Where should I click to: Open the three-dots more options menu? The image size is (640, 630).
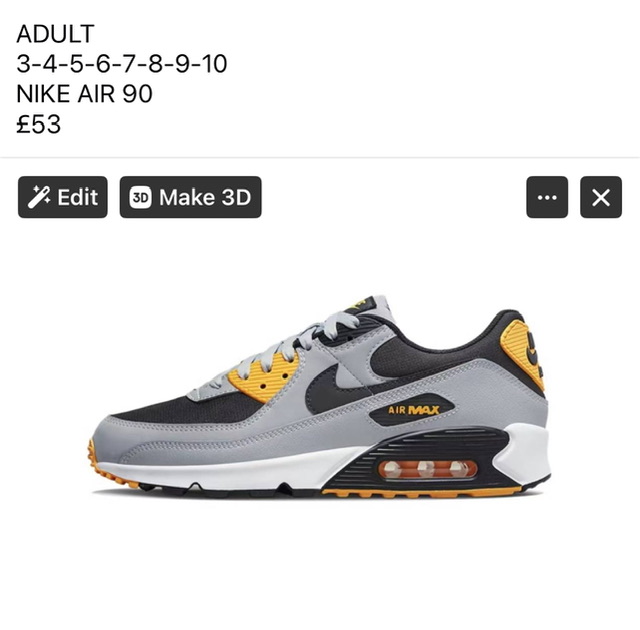(x=547, y=197)
